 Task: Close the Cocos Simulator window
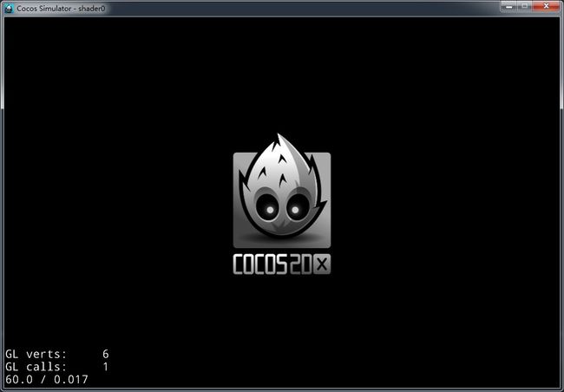(547, 6)
